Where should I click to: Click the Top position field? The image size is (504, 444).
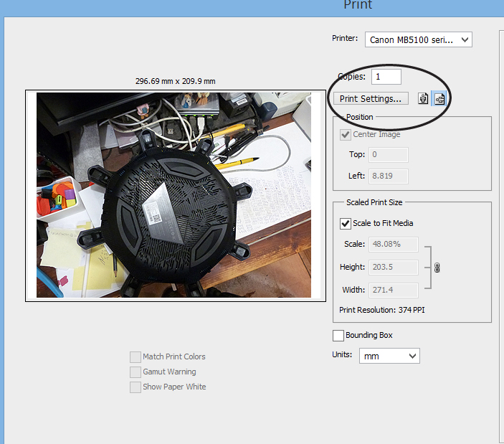tap(388, 154)
